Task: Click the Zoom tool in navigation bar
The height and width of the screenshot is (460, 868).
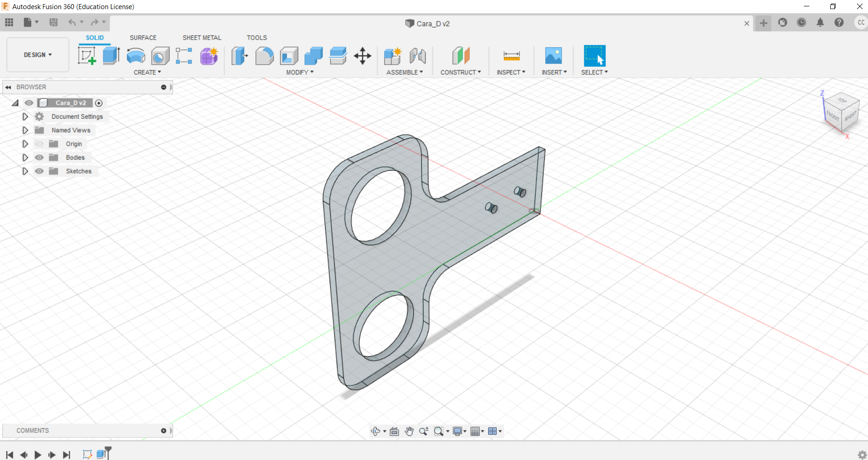Action: tap(424, 431)
